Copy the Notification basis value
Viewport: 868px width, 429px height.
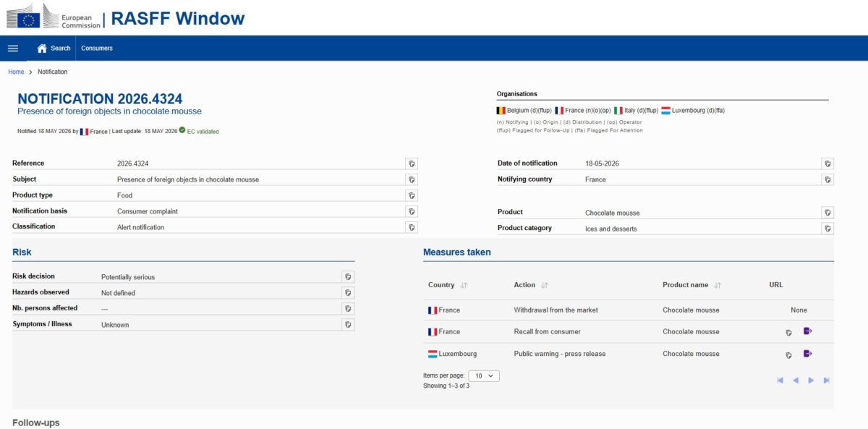412,211
